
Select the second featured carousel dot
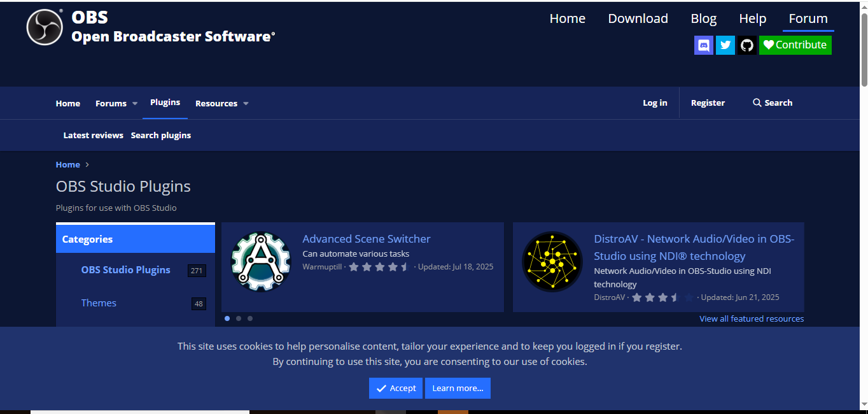239,318
